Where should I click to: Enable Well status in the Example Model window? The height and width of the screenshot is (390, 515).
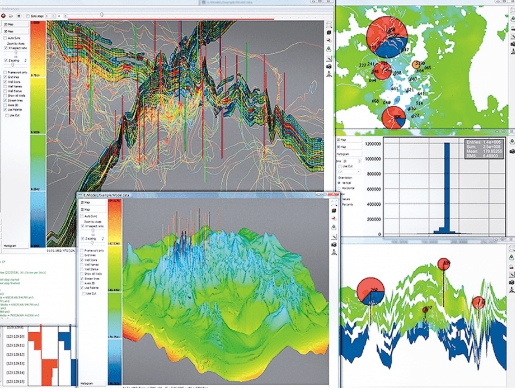82,269
